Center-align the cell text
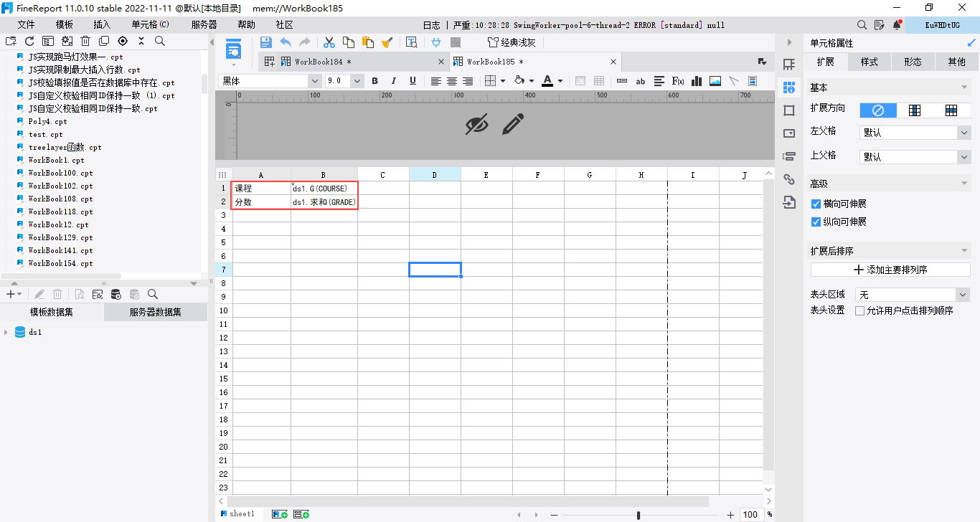This screenshot has width=980, height=522. point(452,81)
